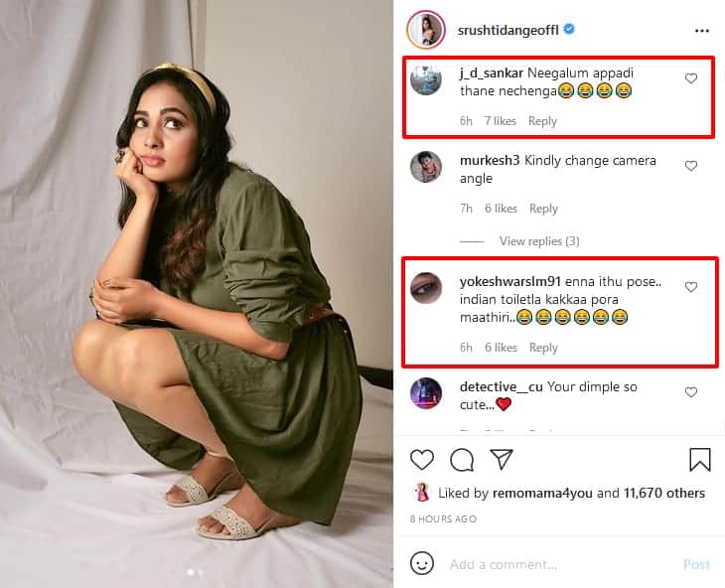The height and width of the screenshot is (588, 725).
Task: Save post with bookmark icon
Action: coord(700,459)
